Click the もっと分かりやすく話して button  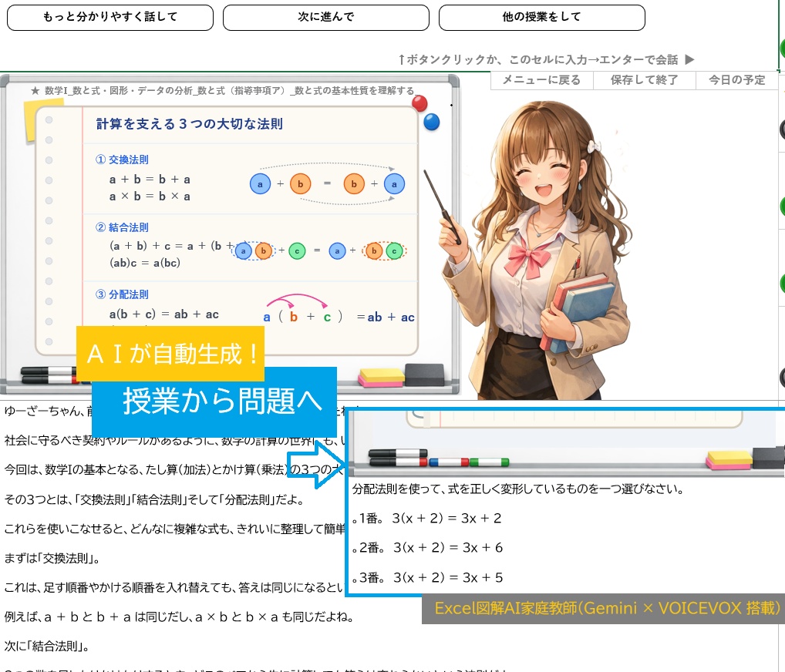(110, 18)
